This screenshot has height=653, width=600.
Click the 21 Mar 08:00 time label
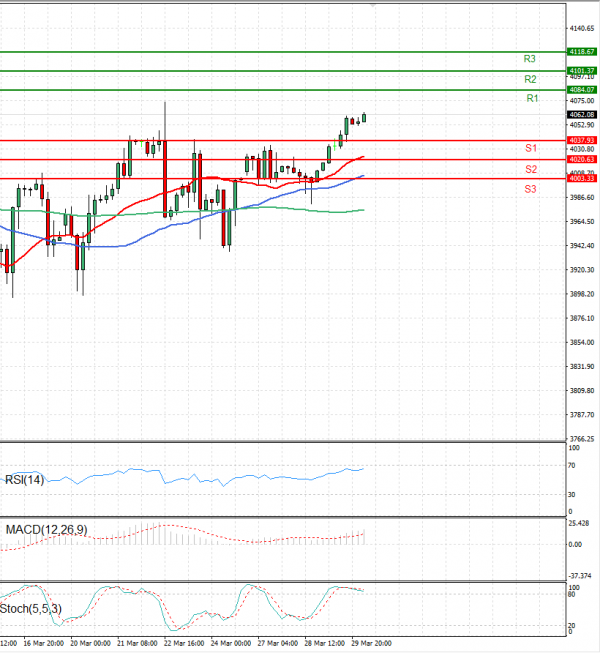pyautogui.click(x=137, y=643)
